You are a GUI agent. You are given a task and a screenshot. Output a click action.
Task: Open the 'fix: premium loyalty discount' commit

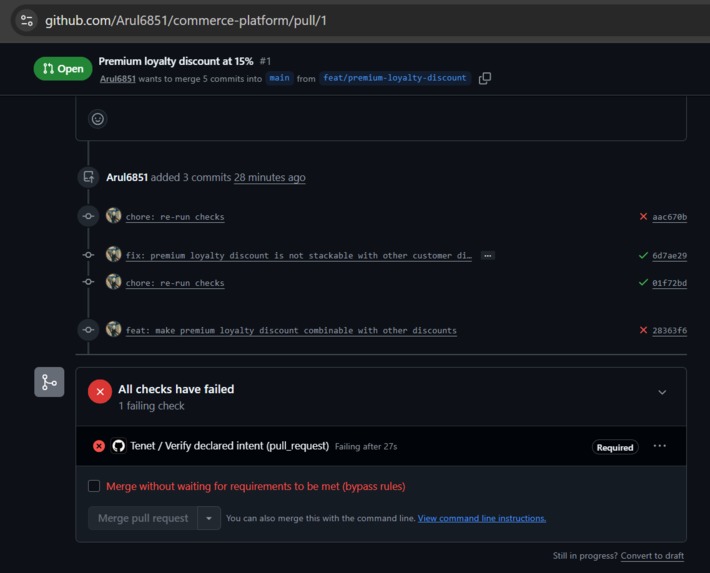click(298, 255)
